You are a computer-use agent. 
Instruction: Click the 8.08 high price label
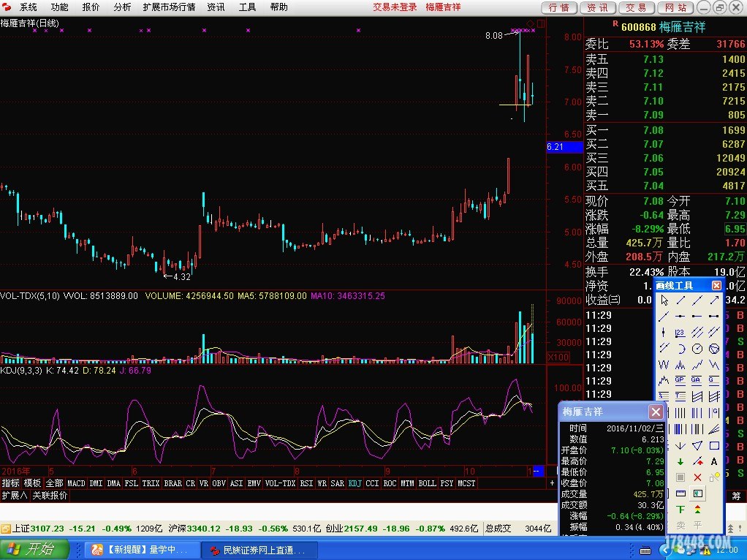click(x=494, y=35)
